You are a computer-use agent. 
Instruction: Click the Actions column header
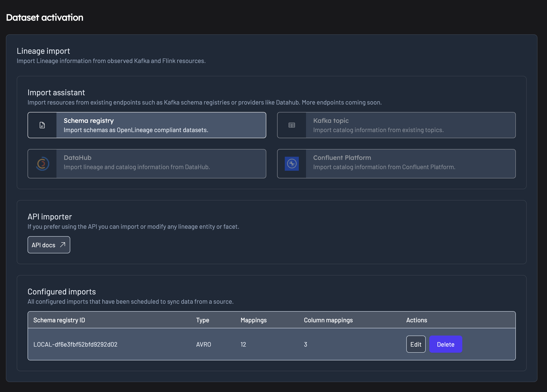[416, 320]
